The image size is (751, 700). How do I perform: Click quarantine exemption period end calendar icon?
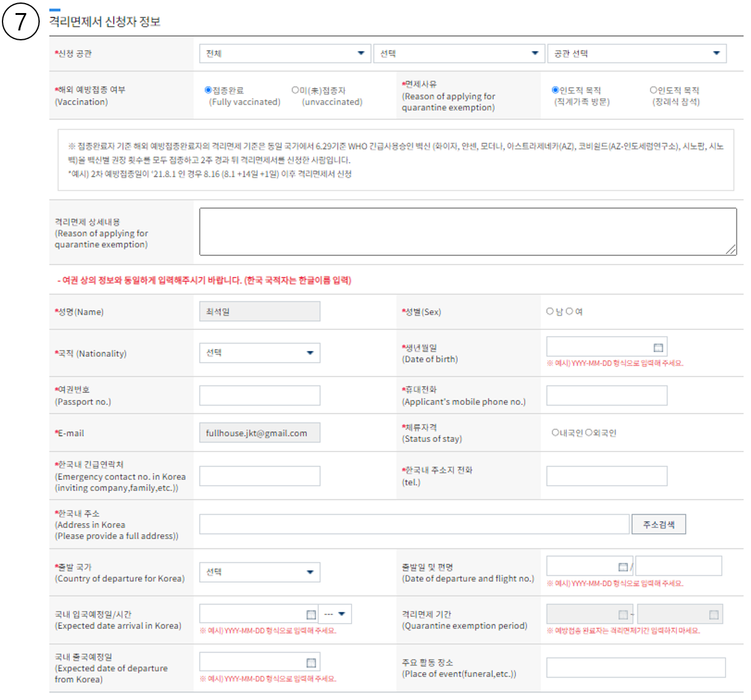coord(714,615)
